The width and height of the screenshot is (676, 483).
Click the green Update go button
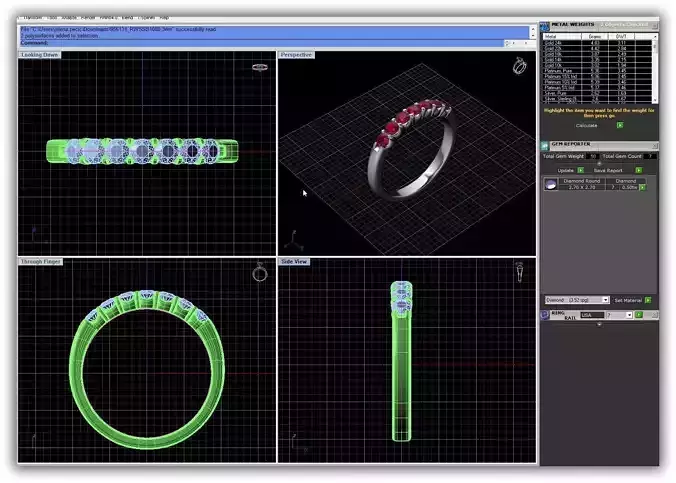[580, 170]
